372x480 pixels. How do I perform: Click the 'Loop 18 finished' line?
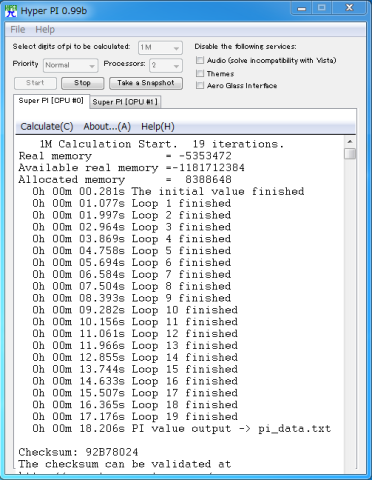[x=135, y=405]
